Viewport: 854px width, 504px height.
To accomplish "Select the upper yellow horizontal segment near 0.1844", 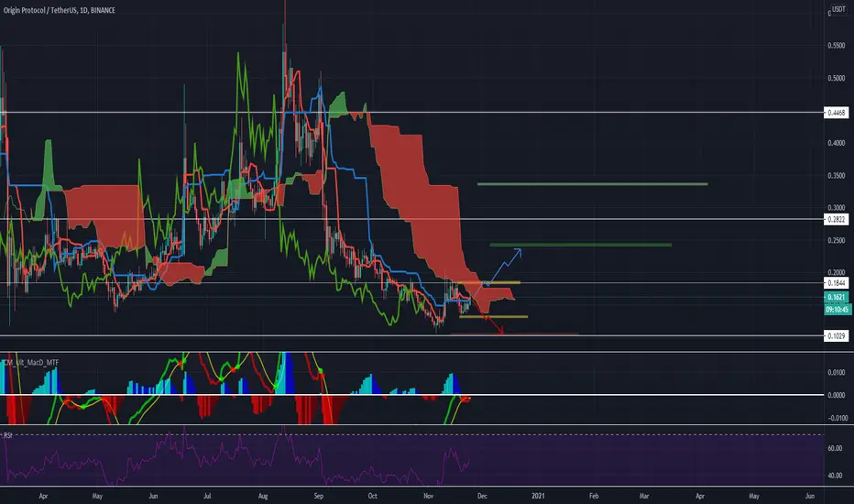I will coord(490,282).
